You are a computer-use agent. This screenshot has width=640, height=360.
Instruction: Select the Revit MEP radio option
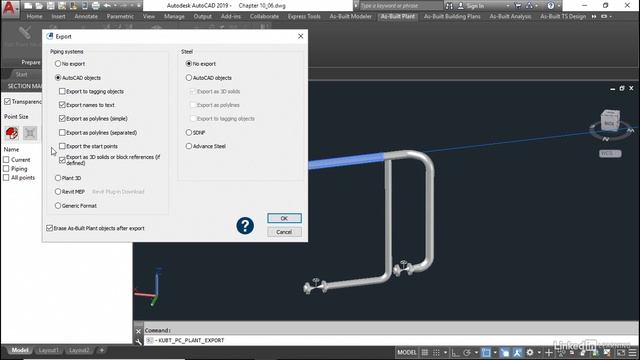58,191
